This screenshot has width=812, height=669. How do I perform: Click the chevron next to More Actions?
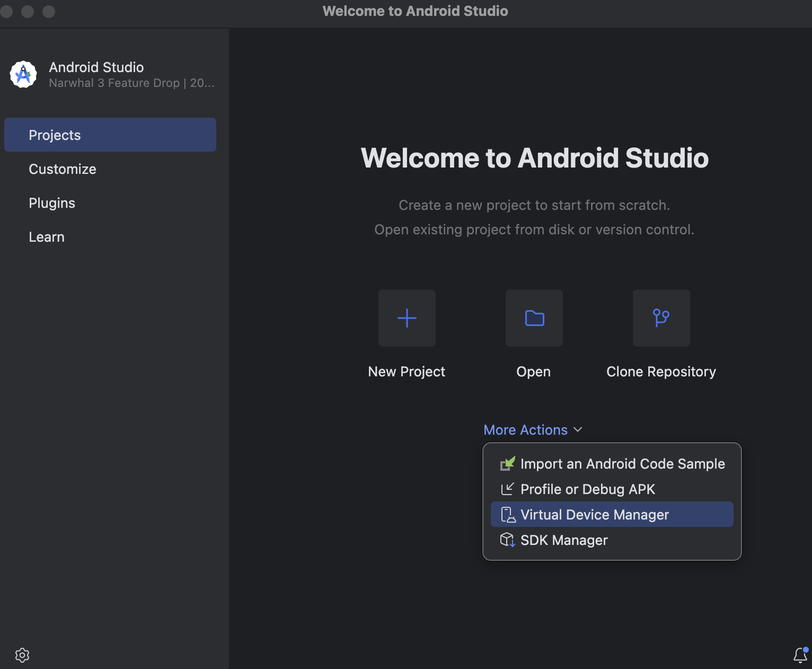578,430
